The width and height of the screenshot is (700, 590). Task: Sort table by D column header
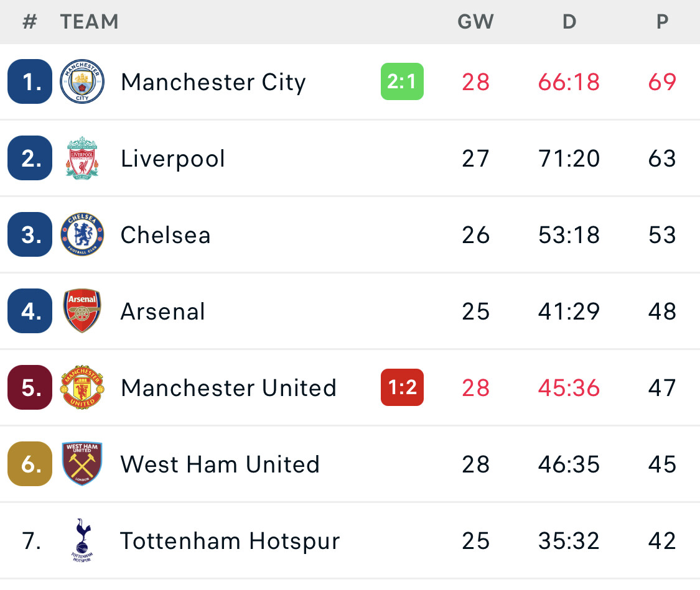click(x=569, y=22)
